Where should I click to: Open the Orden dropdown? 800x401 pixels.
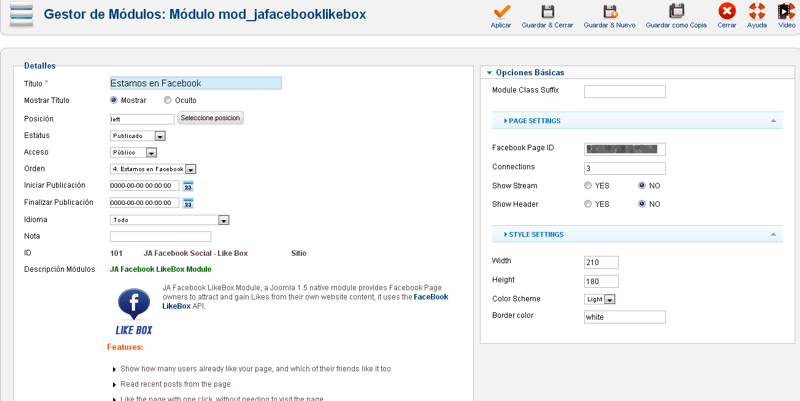153,169
